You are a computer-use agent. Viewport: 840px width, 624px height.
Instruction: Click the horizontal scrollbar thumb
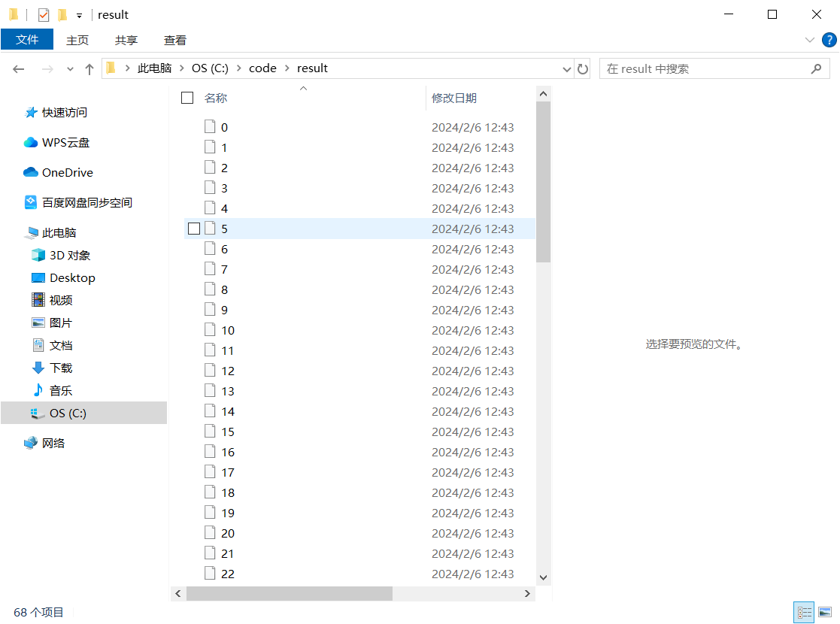[290, 593]
